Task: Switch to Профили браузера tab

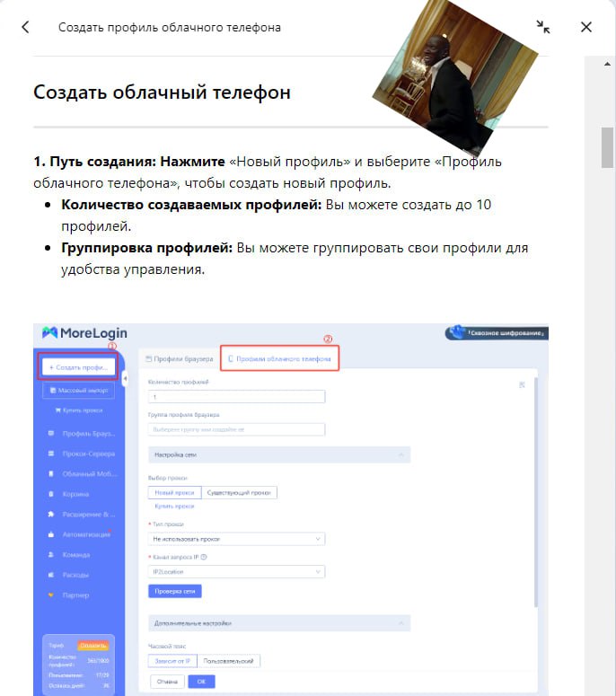Action: (x=180, y=359)
